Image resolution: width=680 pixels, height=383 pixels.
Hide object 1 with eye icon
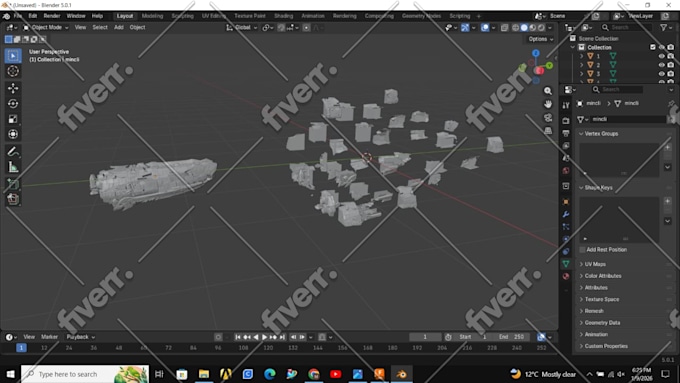click(662, 56)
